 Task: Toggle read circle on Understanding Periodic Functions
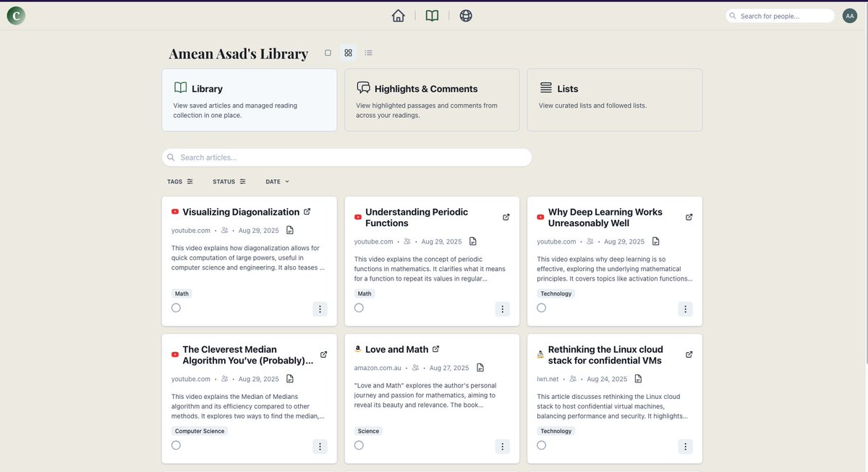[359, 308]
